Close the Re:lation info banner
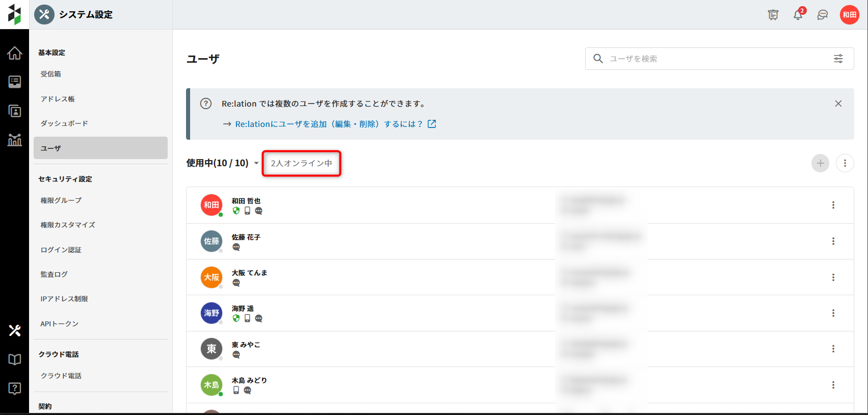The width and height of the screenshot is (868, 415). [838, 103]
